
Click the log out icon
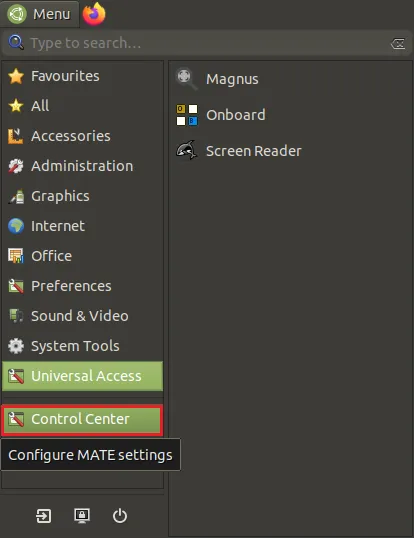click(44, 516)
